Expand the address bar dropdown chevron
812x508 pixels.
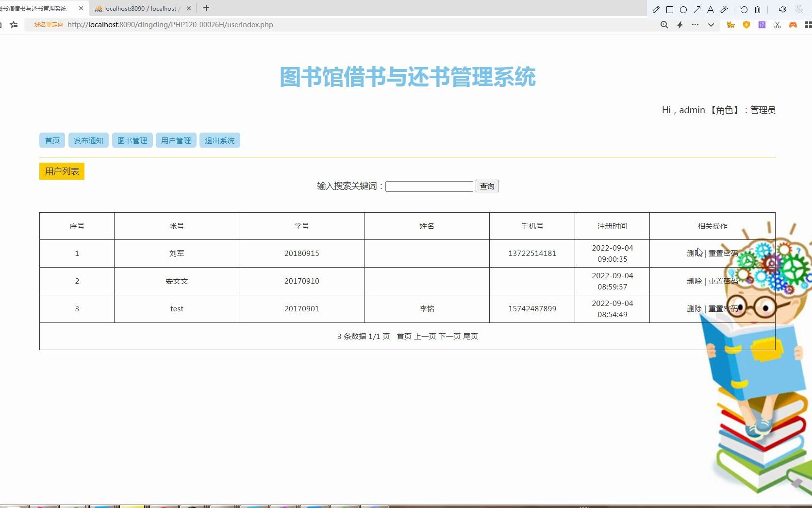coord(711,25)
